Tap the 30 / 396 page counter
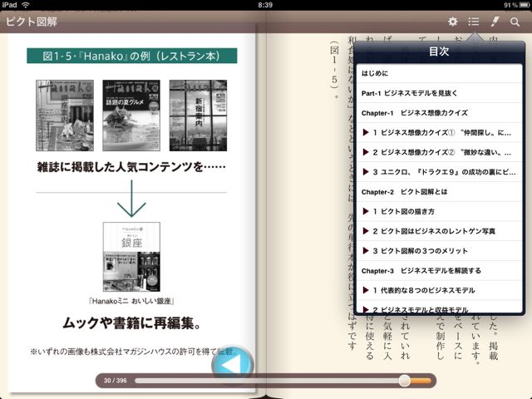The width and height of the screenshot is (532, 399). [116, 381]
